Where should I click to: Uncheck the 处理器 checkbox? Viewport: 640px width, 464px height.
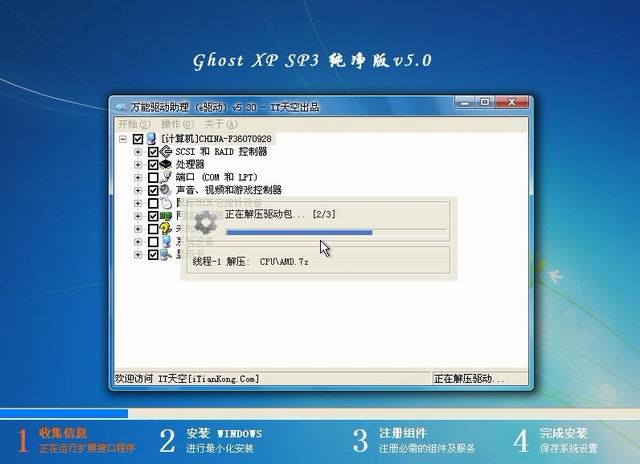(153, 165)
